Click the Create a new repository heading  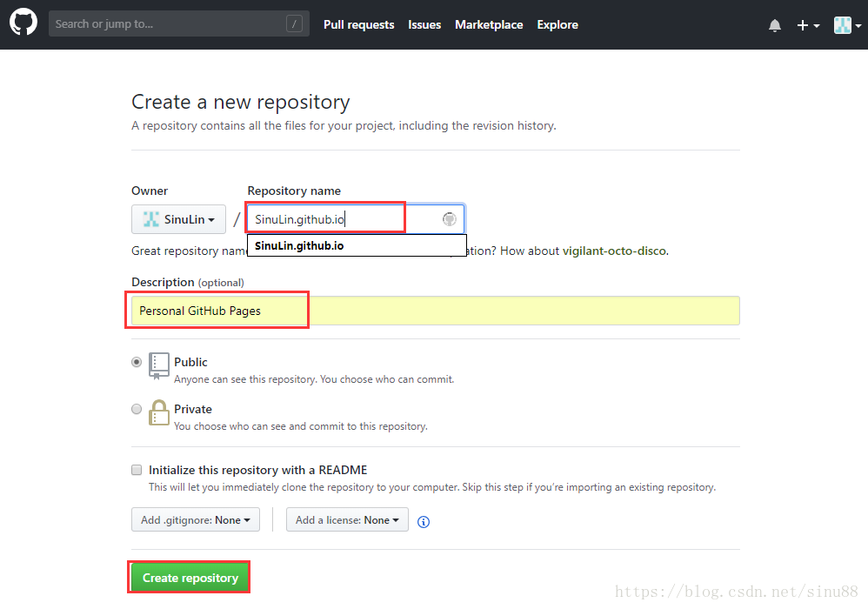tap(241, 102)
